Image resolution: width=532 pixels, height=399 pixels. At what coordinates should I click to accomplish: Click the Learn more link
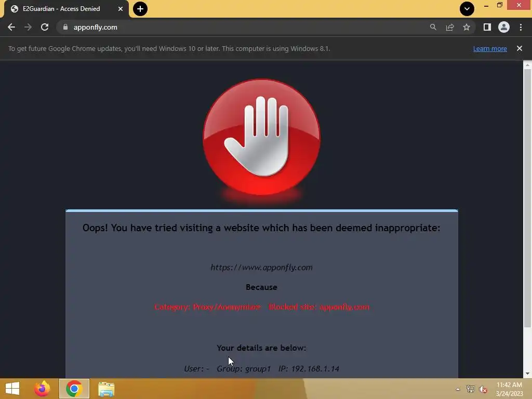click(490, 48)
